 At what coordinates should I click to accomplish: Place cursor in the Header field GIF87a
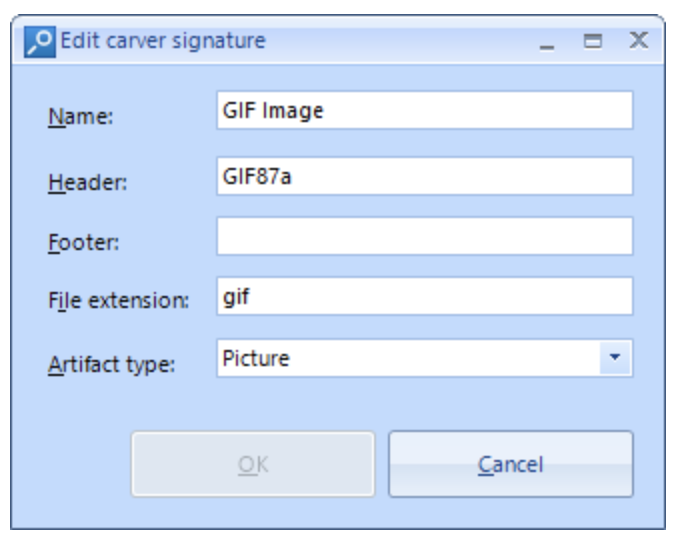click(425, 176)
